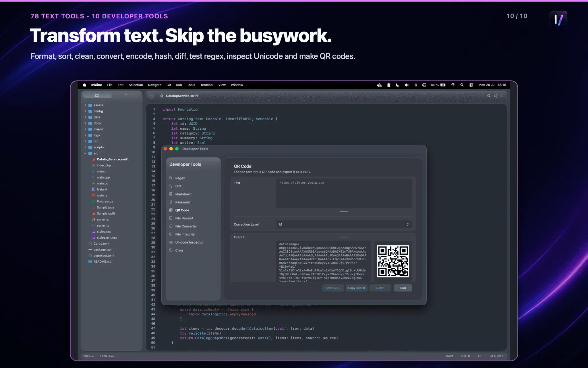Open the Wi-Fi menu bar icon
This screenshot has height=368, width=588.
[x=453, y=85]
